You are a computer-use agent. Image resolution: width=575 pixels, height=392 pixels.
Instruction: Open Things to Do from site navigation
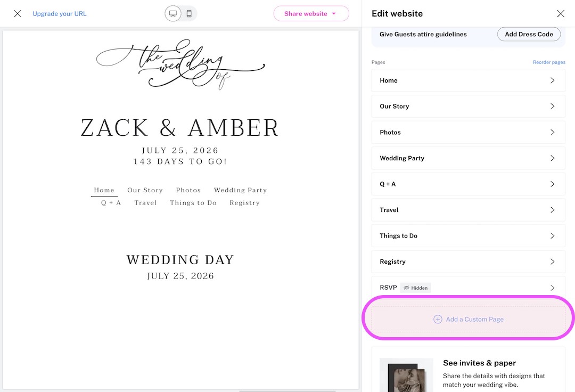tap(193, 202)
